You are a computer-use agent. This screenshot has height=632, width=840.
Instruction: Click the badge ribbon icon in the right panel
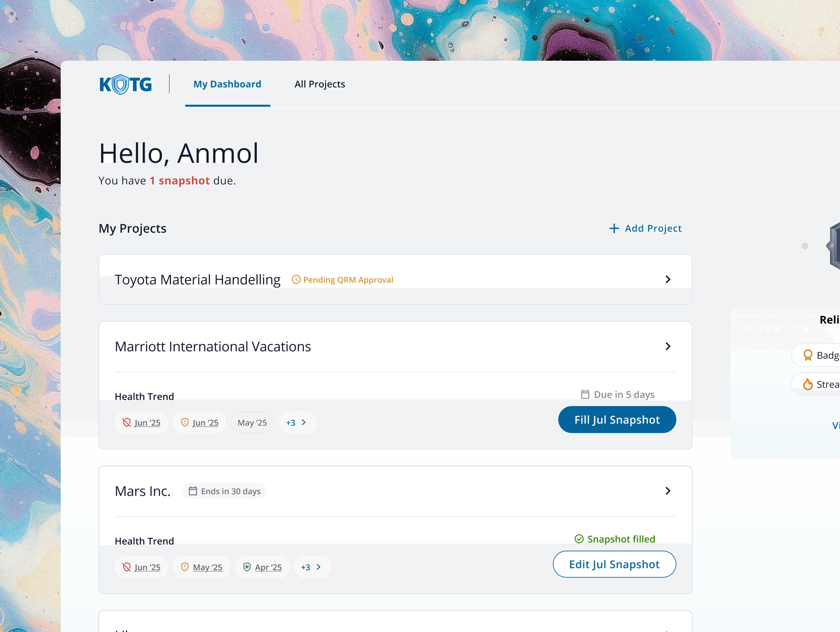coord(808,355)
